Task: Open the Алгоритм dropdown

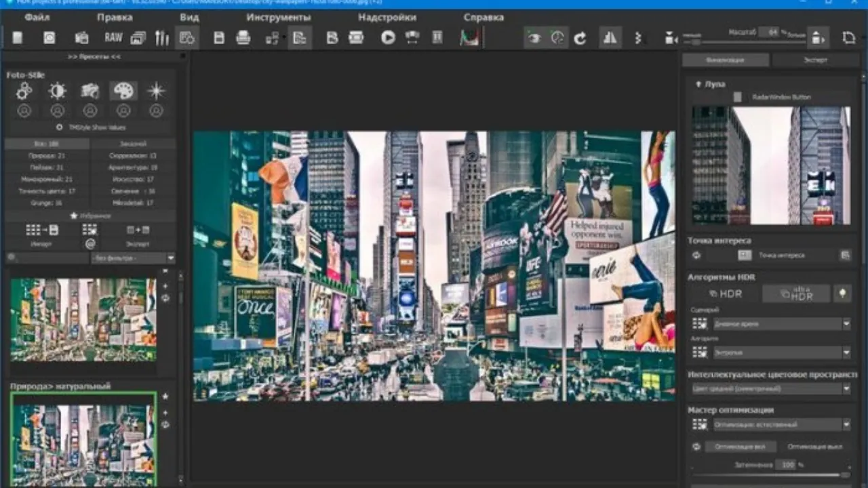Action: click(781, 352)
